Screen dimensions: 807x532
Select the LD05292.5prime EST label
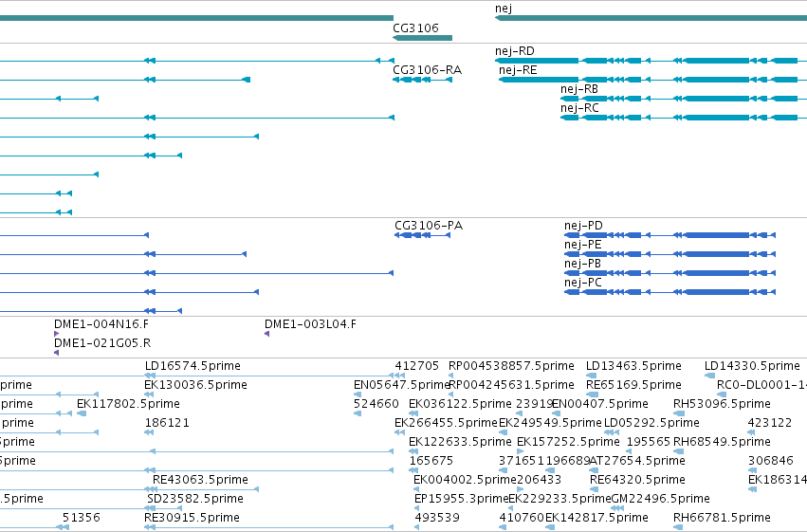click(x=651, y=423)
